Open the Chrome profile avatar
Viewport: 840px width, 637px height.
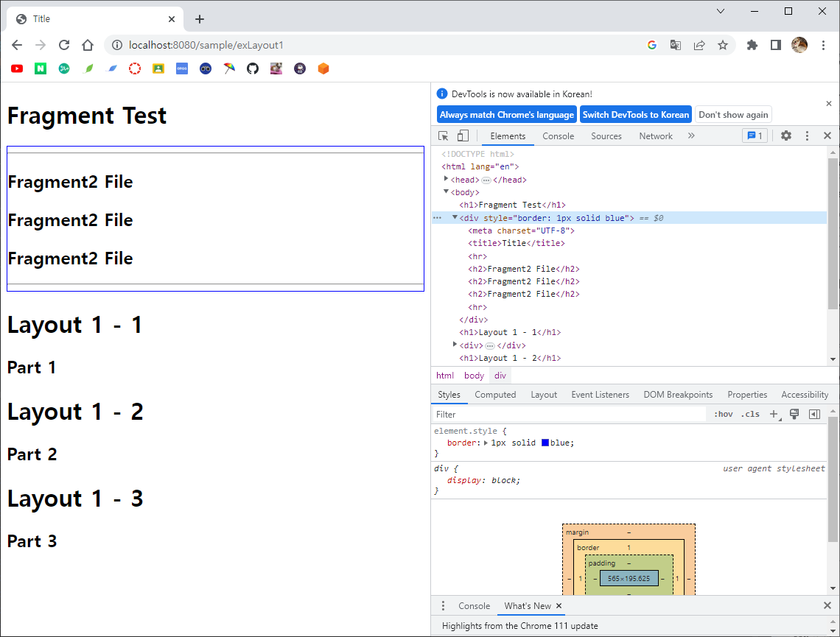[799, 45]
